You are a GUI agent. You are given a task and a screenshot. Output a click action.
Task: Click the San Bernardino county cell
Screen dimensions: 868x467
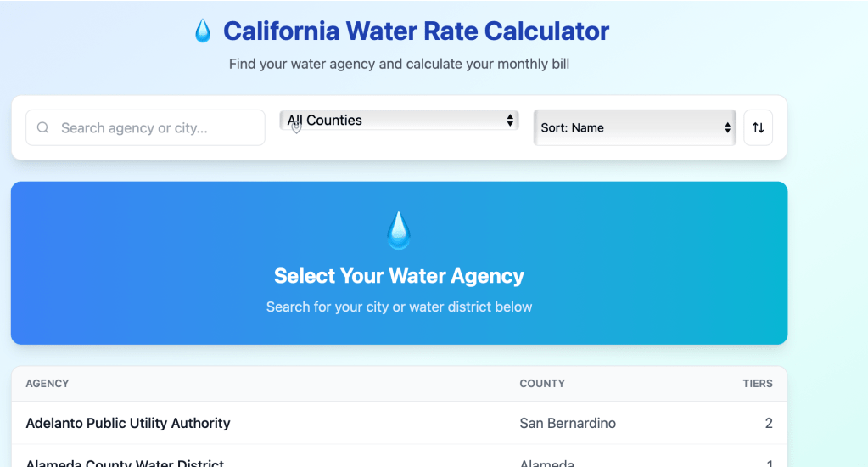(x=568, y=423)
